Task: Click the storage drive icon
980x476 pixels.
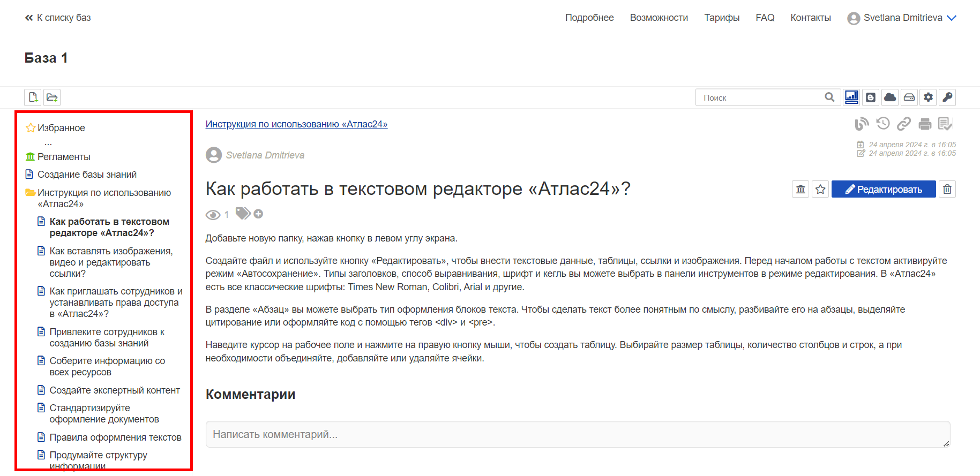Action: click(x=909, y=97)
